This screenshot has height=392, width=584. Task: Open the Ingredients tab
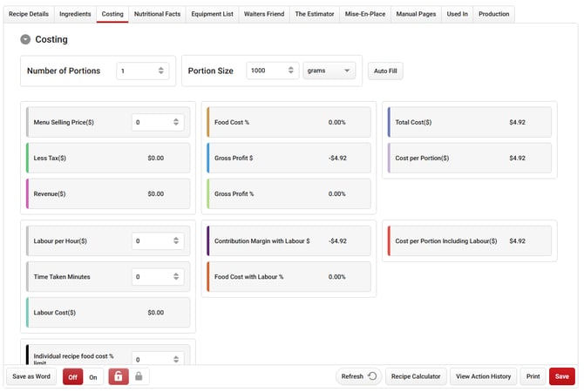75,15
